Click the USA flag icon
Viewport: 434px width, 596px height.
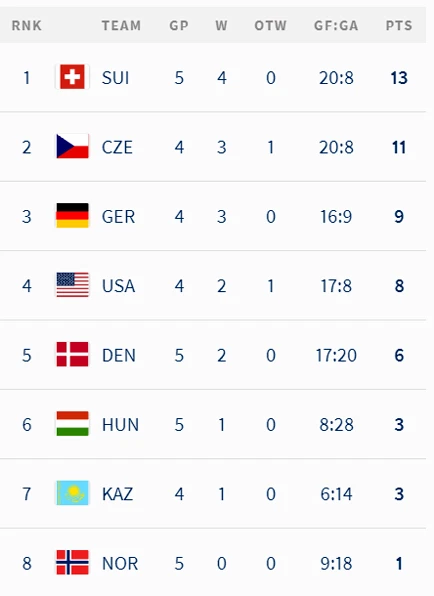tap(72, 285)
